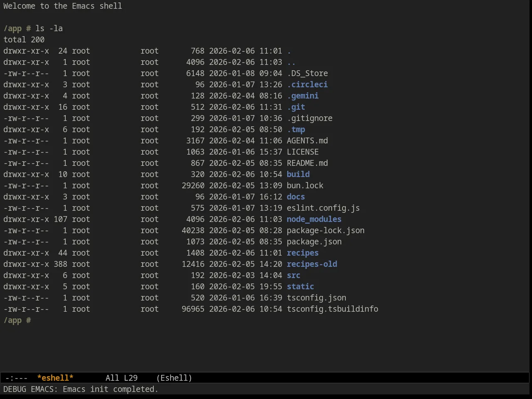
Task: Click the README.md file name
Action: (x=307, y=163)
